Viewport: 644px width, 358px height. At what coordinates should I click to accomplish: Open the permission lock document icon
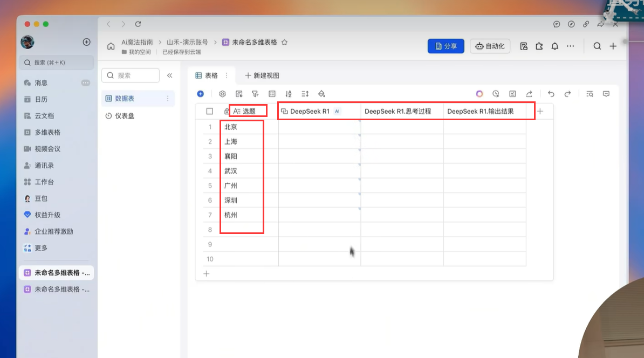pos(524,46)
